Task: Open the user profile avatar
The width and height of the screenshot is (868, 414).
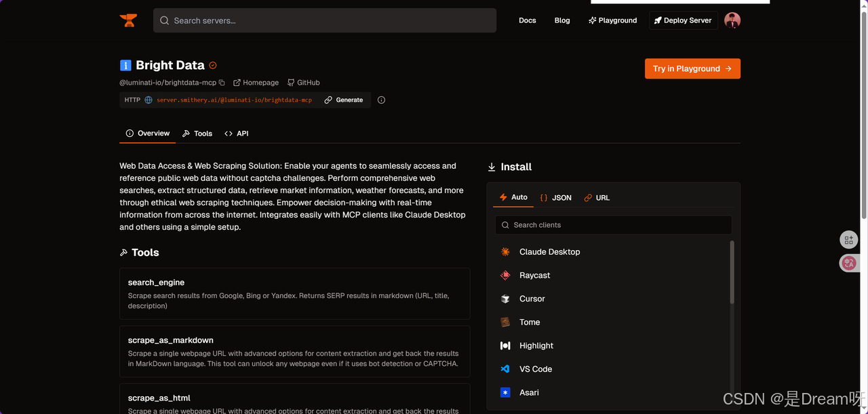Action: [732, 20]
